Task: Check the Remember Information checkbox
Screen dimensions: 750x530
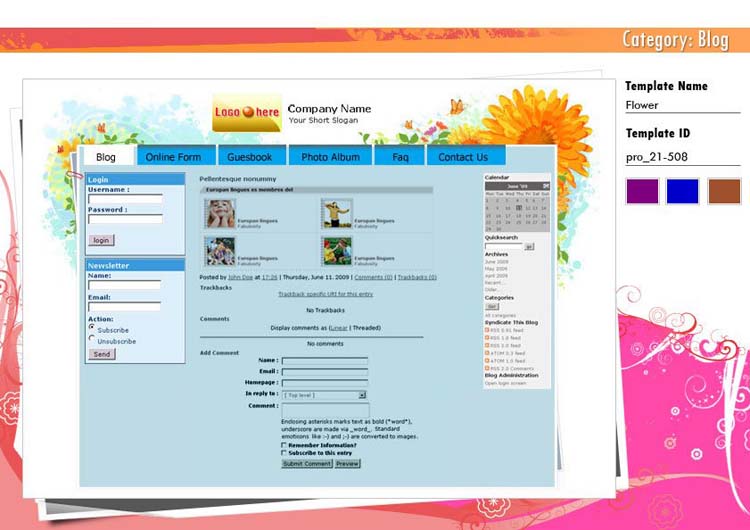Action: click(x=284, y=445)
